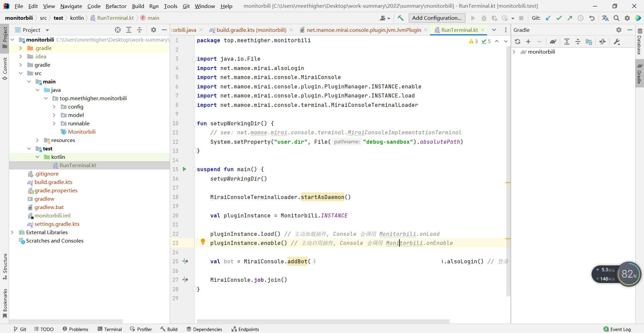This screenshot has height=333, width=644.
Task: Toggle the Structure tool window side tab
Action: coord(5,266)
